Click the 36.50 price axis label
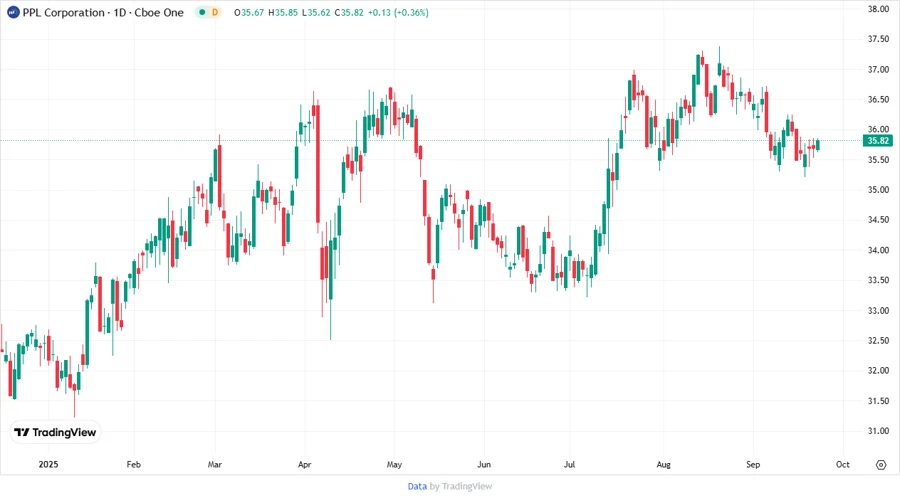900x498 pixels. click(878, 99)
